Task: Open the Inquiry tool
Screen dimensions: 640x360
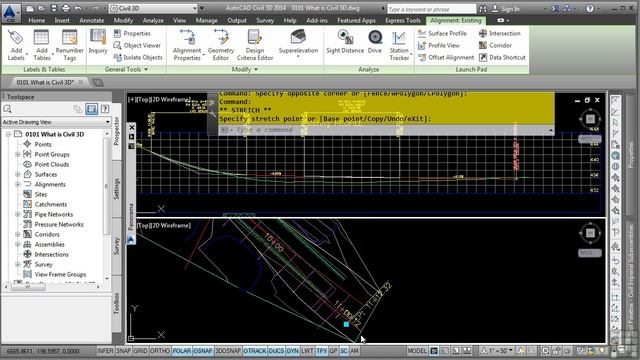Action: tap(98, 42)
